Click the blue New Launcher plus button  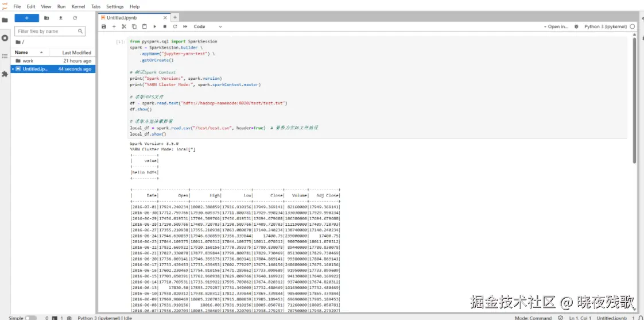click(27, 18)
